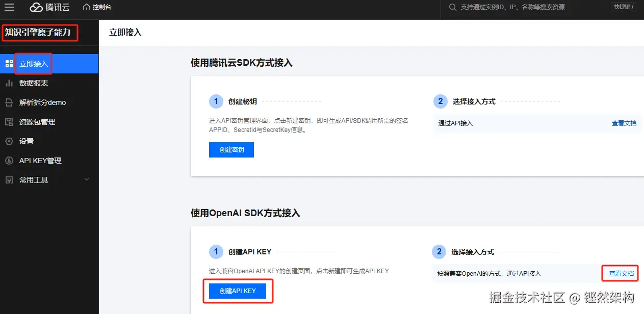This screenshot has height=314, width=644.
Task: Click the 常用工具 sidebar icon
Action: pyautogui.click(x=9, y=180)
